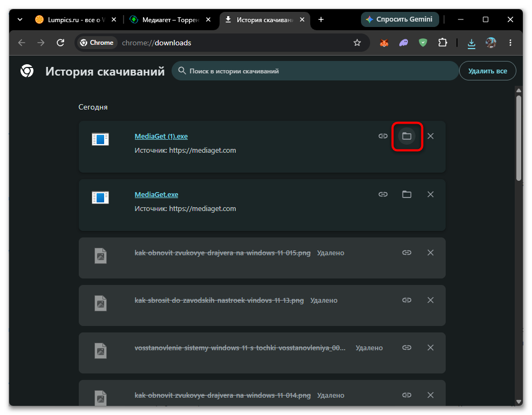Open Chrome's three-dot main menu
Screen dimensions: 532x415
[x=510, y=43]
